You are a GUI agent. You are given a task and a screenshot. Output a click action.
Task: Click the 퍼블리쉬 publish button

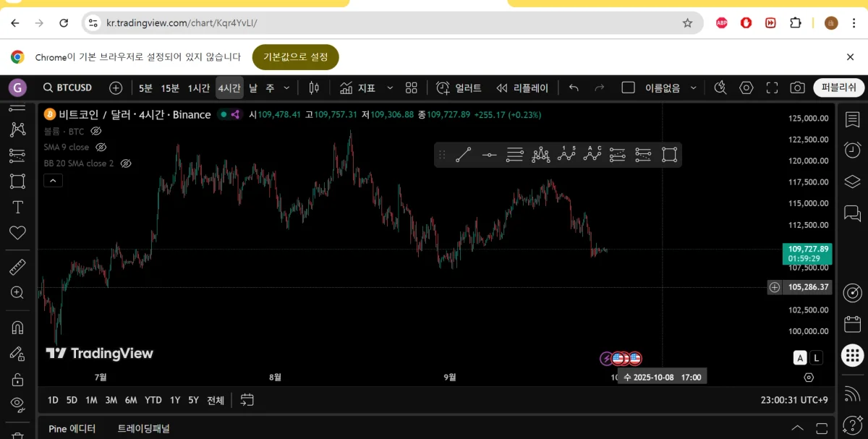click(x=839, y=88)
